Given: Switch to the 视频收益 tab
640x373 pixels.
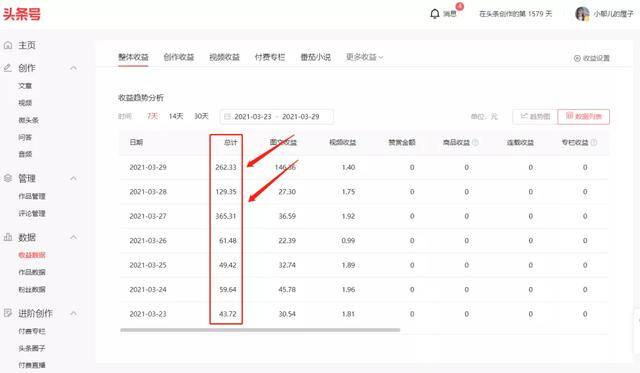Looking at the screenshot, I should coord(224,57).
